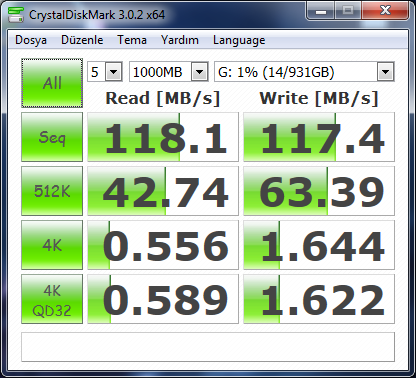416x378 pixels.
Task: Open the Dosya menu
Action: click(31, 40)
